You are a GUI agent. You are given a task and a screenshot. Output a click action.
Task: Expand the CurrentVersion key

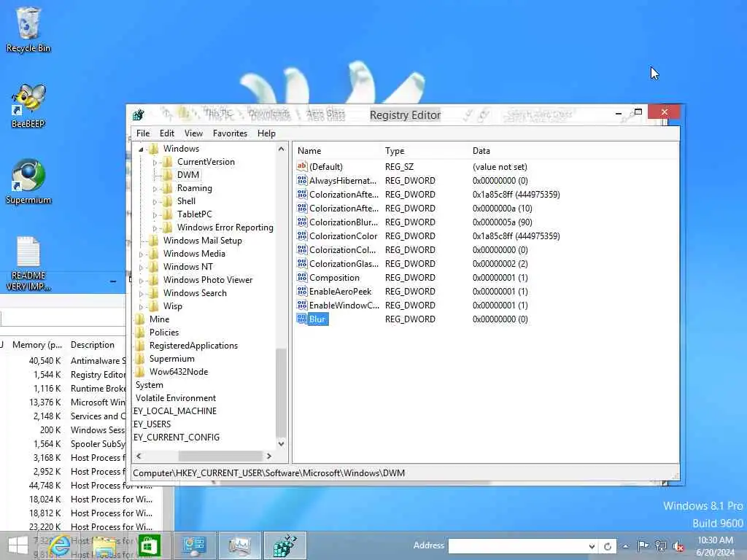coord(155,163)
